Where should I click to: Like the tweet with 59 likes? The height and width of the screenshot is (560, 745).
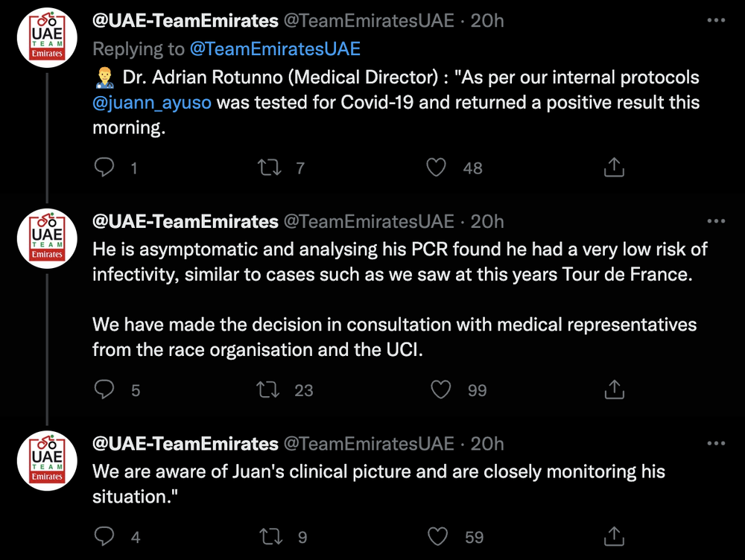pos(437,536)
